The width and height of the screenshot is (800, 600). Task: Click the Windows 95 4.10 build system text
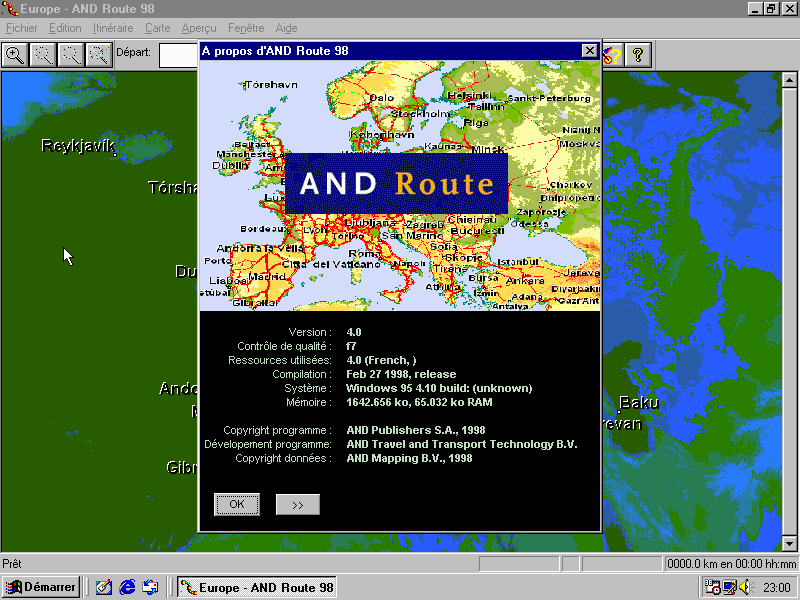point(439,388)
